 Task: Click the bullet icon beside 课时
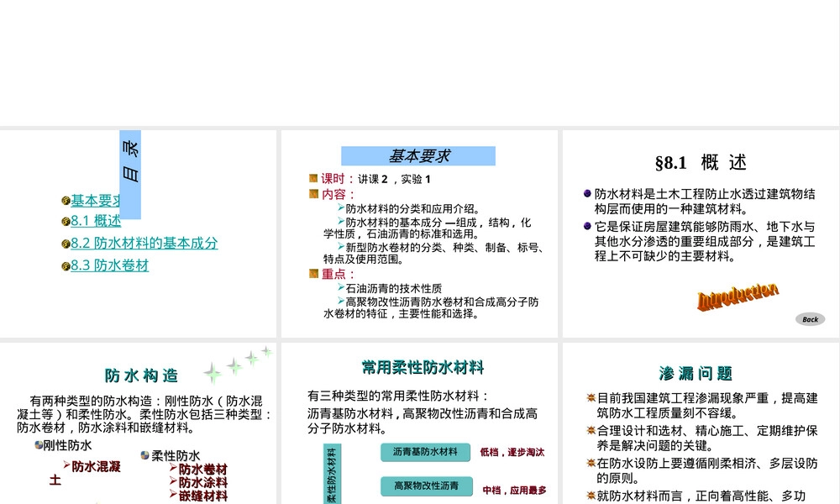(x=313, y=178)
